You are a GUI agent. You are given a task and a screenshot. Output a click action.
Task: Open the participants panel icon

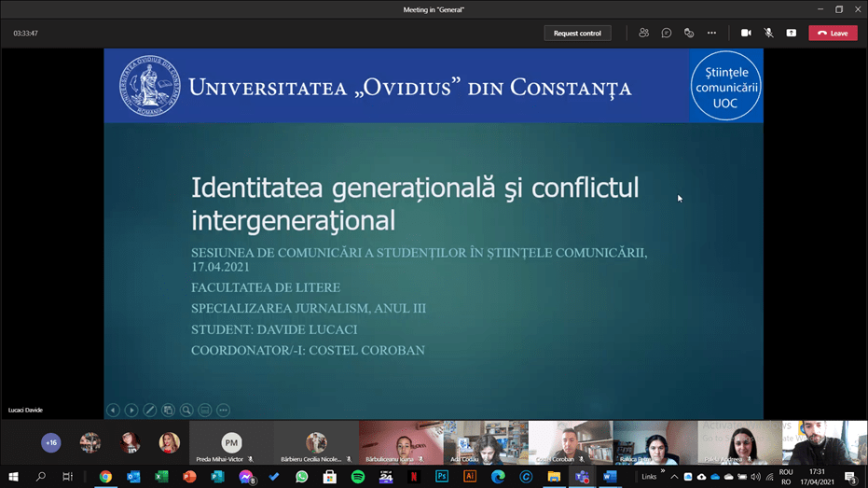643,33
